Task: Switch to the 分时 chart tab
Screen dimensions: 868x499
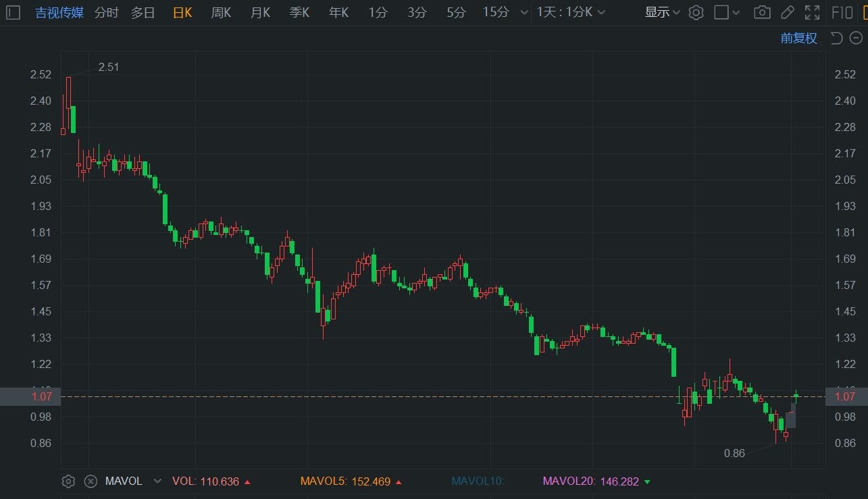Action: 106,12
